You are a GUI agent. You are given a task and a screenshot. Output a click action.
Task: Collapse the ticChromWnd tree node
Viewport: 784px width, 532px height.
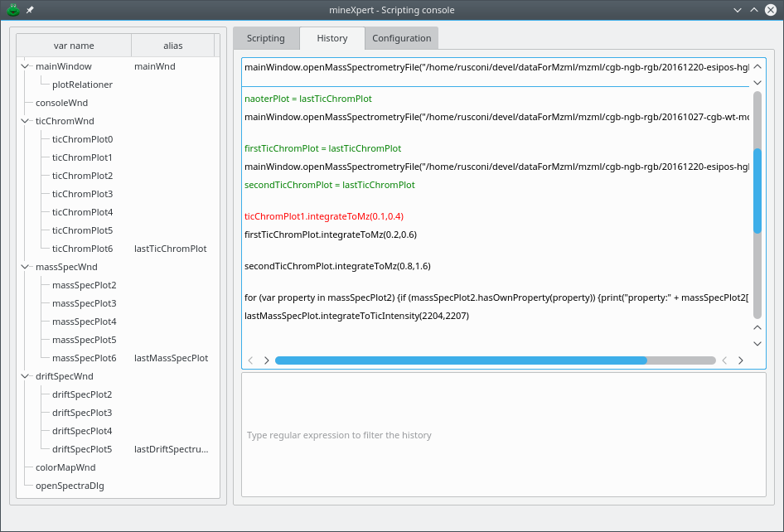point(24,121)
